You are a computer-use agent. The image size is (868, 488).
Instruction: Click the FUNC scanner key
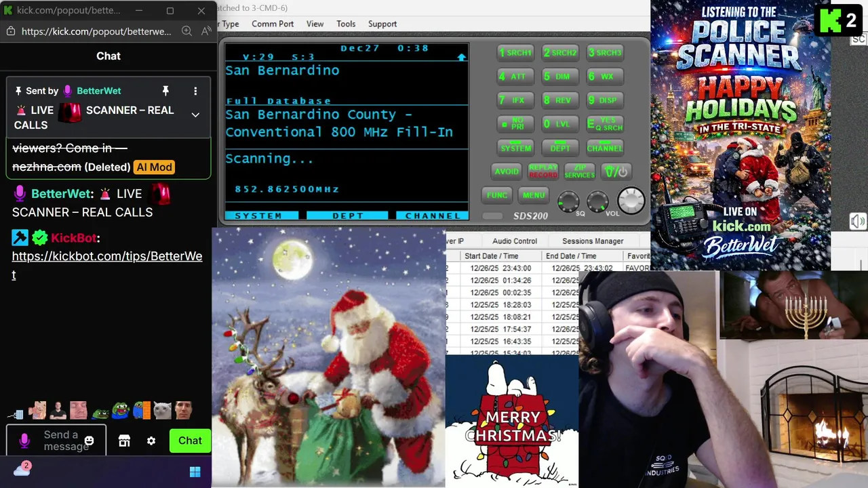click(496, 195)
